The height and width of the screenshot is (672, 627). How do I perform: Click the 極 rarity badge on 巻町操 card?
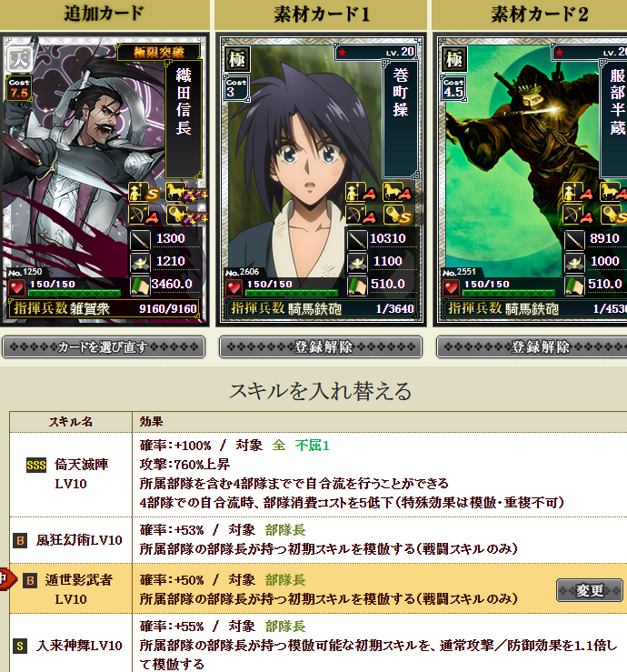236,59
